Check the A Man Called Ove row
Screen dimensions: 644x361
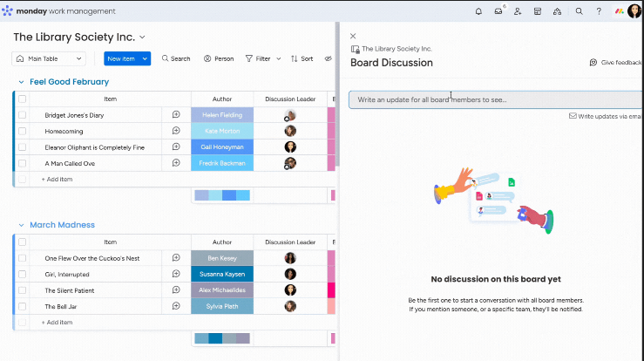(22, 163)
